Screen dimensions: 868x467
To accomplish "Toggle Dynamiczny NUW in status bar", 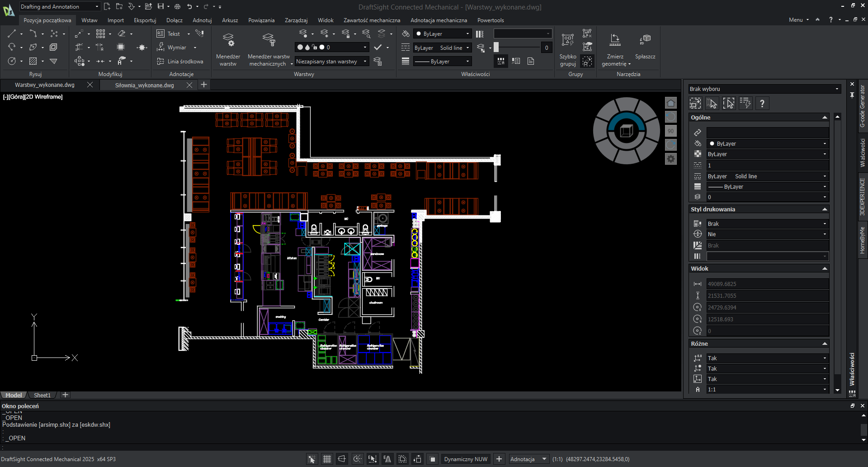I will click(x=466, y=459).
